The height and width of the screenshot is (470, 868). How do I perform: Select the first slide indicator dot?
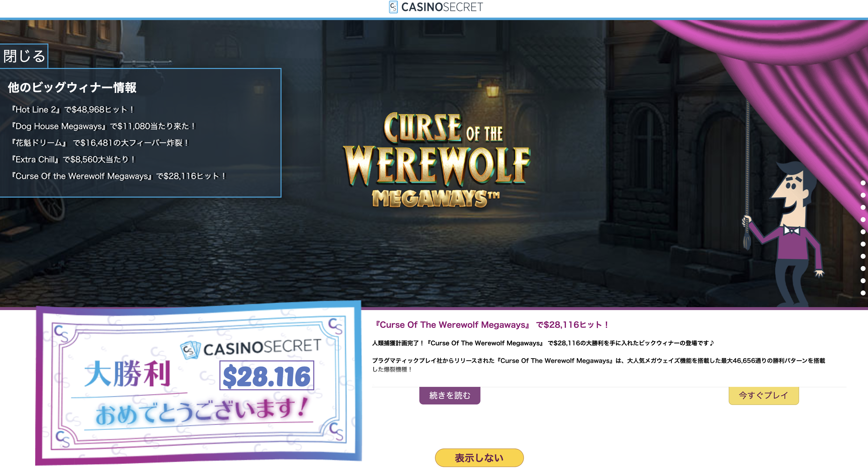[863, 183]
